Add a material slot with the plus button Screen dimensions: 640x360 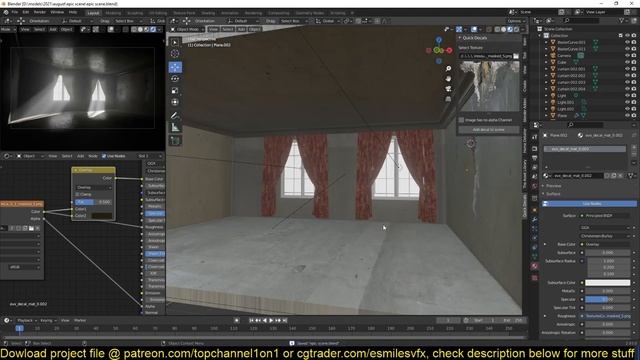pyautogui.click(x=633, y=148)
